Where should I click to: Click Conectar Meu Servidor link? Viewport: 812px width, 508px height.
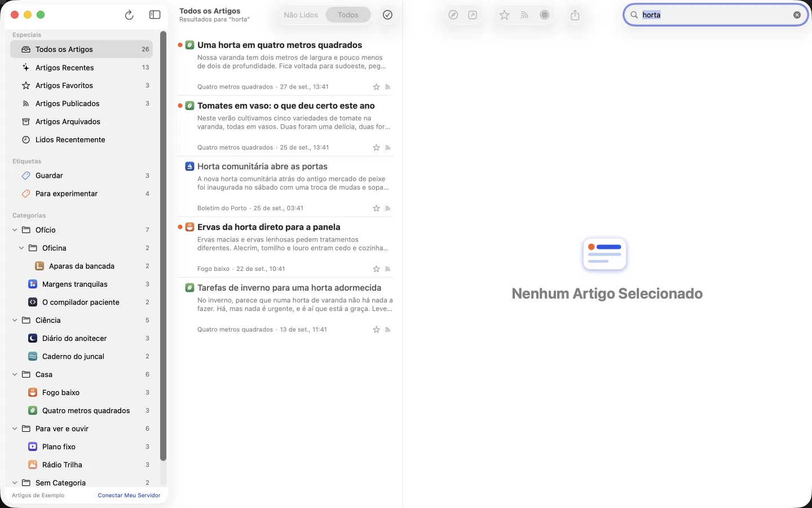pos(129,496)
